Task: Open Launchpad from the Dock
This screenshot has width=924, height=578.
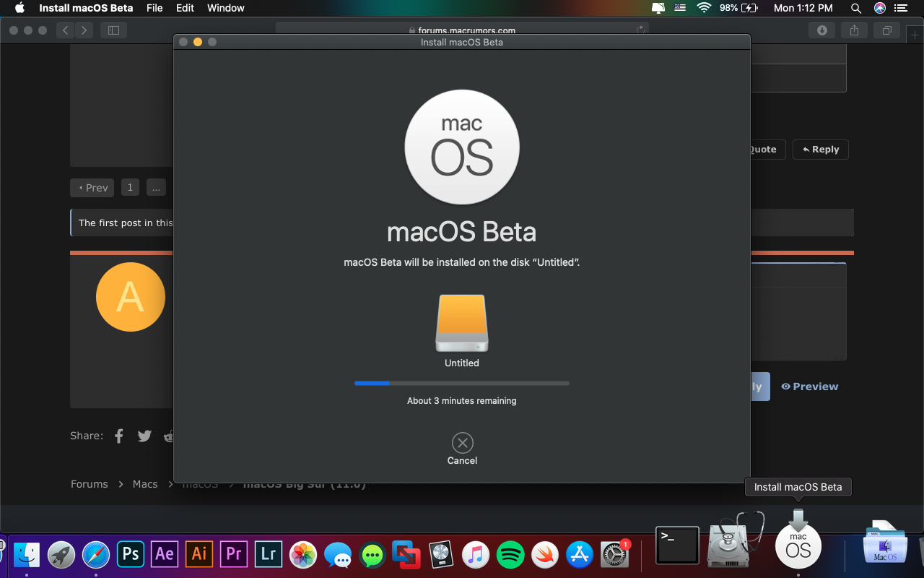Action: (x=61, y=554)
